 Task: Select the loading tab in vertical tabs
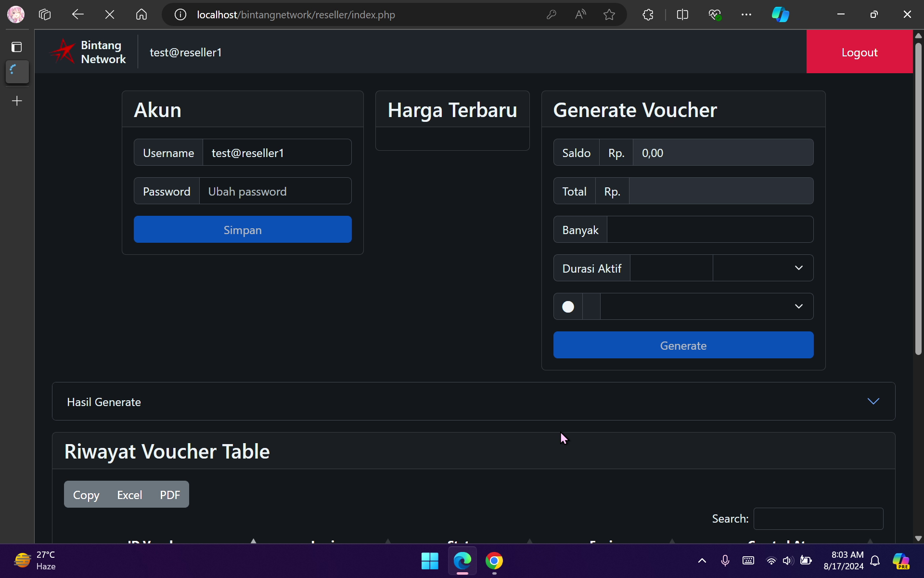17,71
